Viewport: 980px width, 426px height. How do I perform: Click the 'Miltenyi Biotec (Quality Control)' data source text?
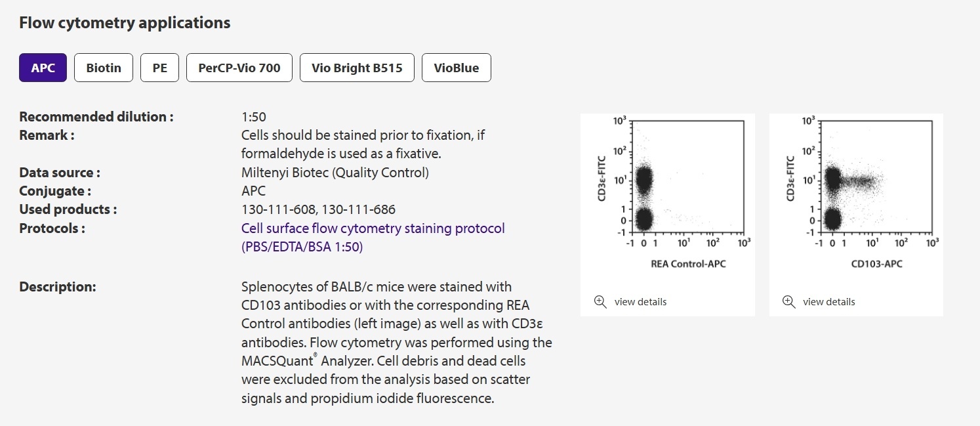[335, 173]
